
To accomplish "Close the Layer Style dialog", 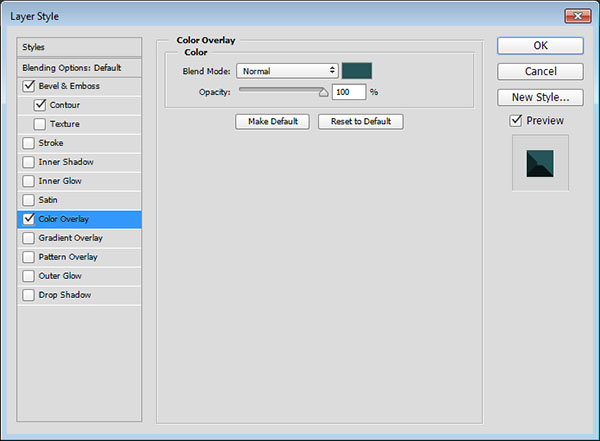I will [578, 16].
